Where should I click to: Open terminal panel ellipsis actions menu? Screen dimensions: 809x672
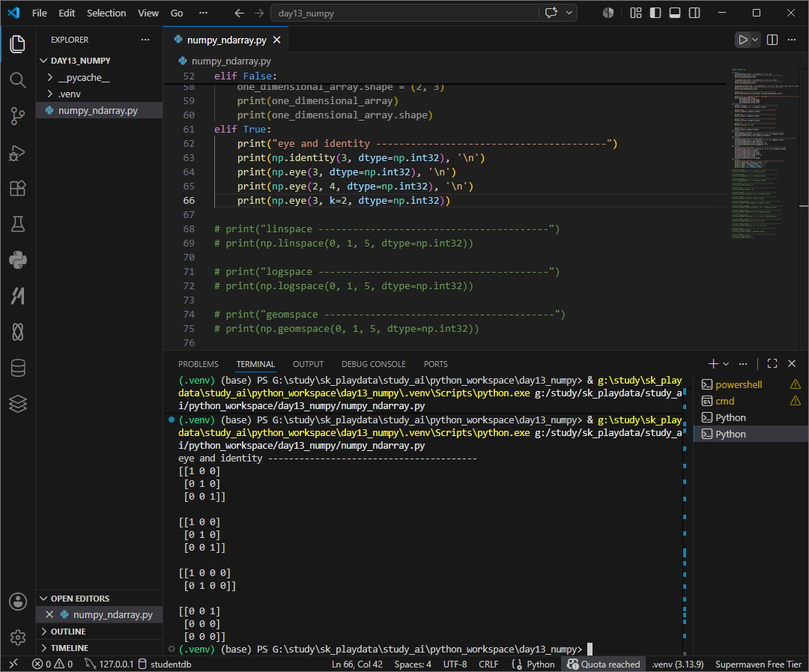coord(743,364)
